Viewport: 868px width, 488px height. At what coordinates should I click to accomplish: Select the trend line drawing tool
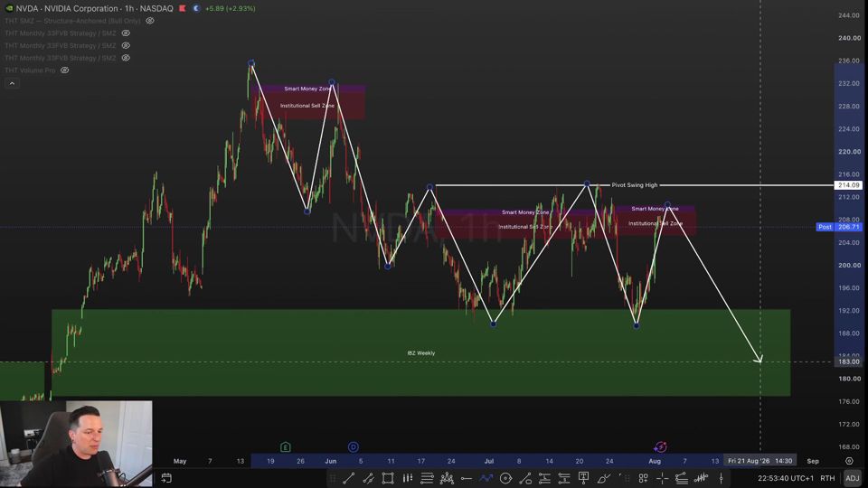tap(349, 478)
